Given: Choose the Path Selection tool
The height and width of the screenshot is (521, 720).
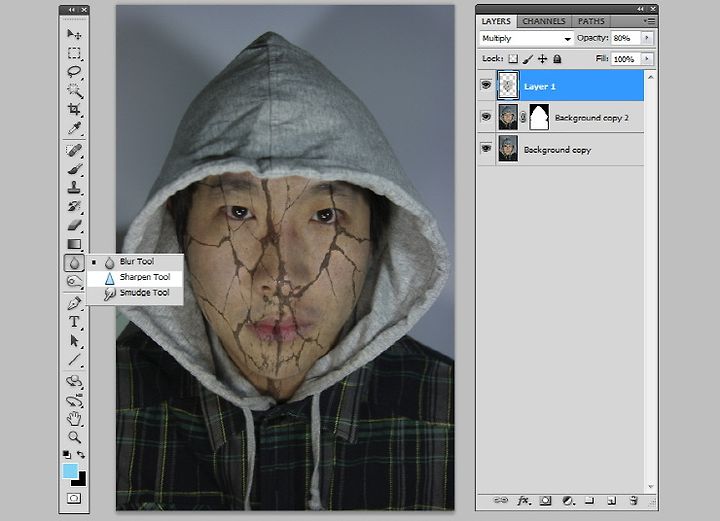Looking at the screenshot, I should point(74,341).
